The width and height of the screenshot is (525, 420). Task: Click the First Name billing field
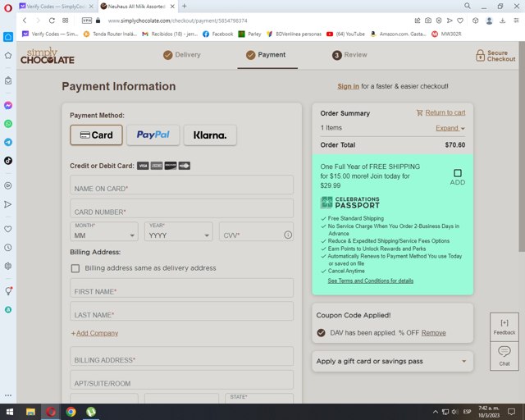point(181,288)
